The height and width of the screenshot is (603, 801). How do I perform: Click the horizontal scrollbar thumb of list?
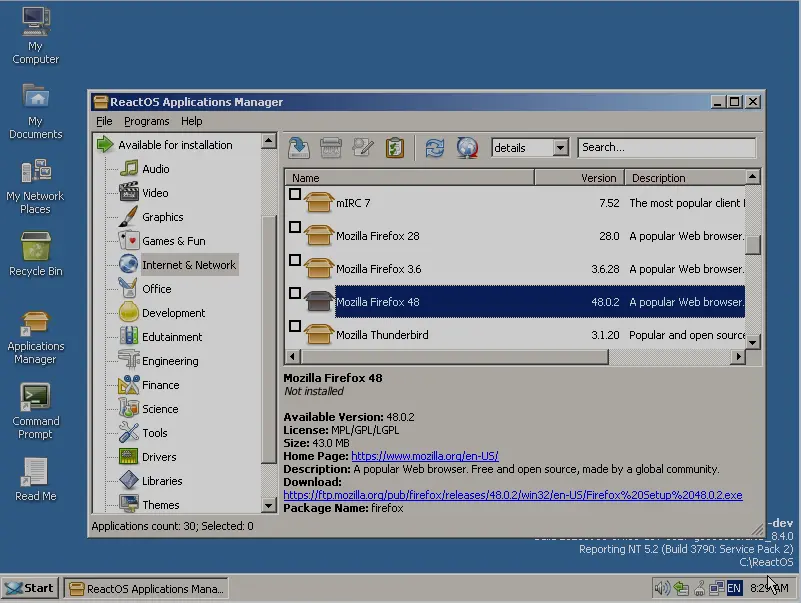(x=455, y=357)
